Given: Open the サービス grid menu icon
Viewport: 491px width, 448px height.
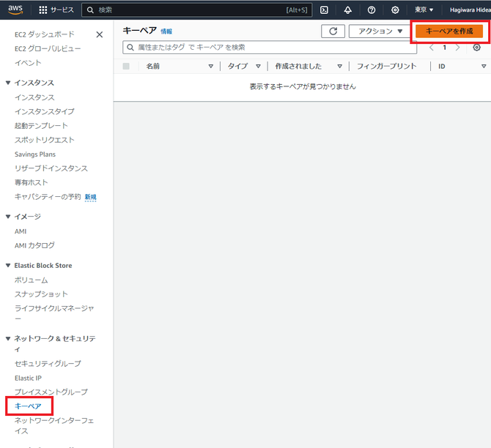Looking at the screenshot, I should point(43,10).
